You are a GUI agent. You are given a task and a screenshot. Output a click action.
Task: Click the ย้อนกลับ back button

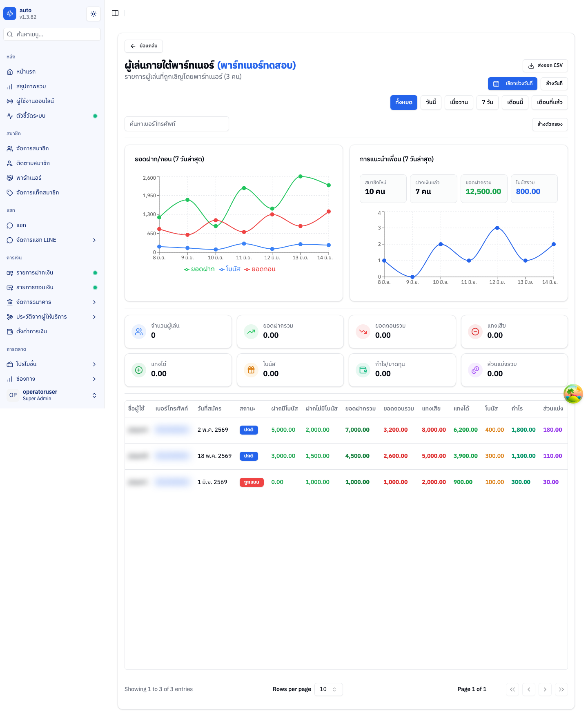pyautogui.click(x=144, y=46)
